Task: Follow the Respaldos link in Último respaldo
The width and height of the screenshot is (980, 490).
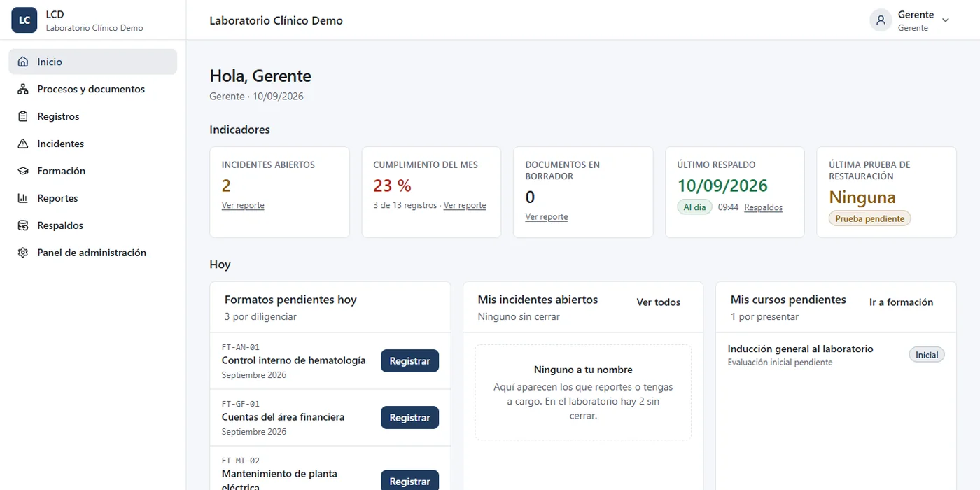Action: (764, 207)
